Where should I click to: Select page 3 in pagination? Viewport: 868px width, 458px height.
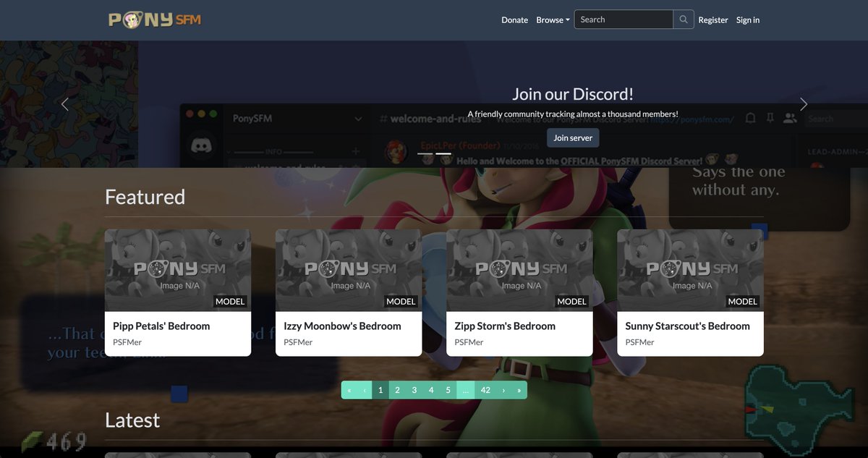pos(414,390)
